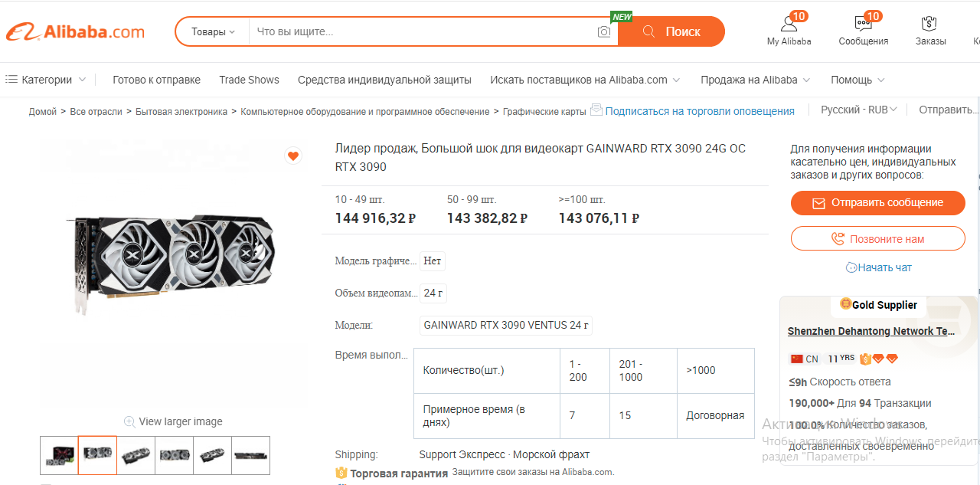Select the fourth product thumbnail
The height and width of the screenshot is (485, 980).
[x=174, y=455]
